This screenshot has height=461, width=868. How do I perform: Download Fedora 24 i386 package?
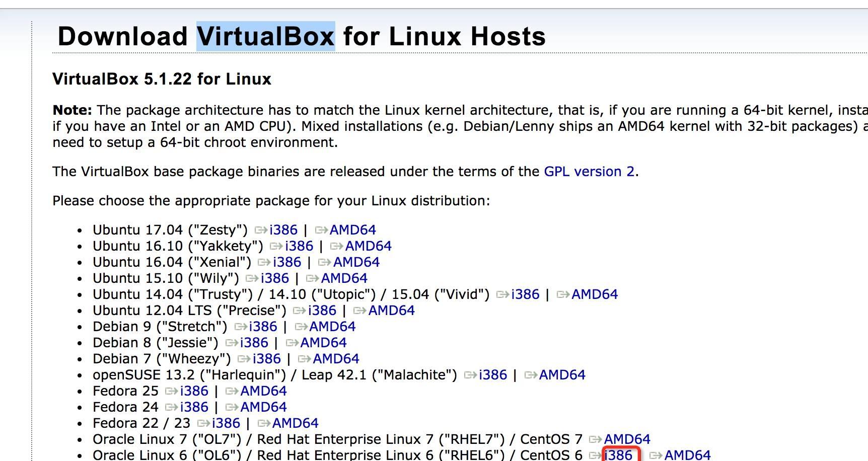coord(194,407)
